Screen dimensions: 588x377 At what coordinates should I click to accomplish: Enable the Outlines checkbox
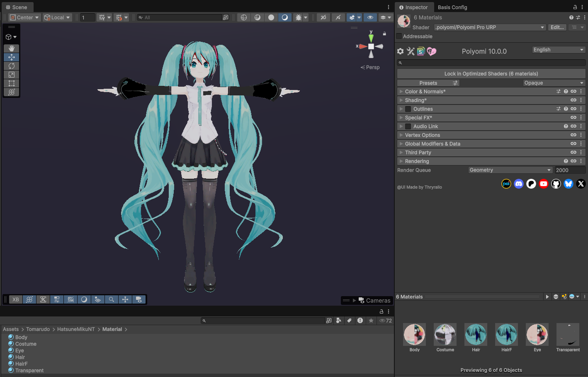(408, 109)
